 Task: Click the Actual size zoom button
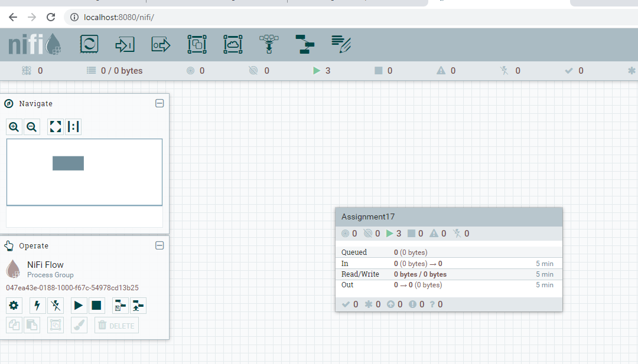pos(73,127)
